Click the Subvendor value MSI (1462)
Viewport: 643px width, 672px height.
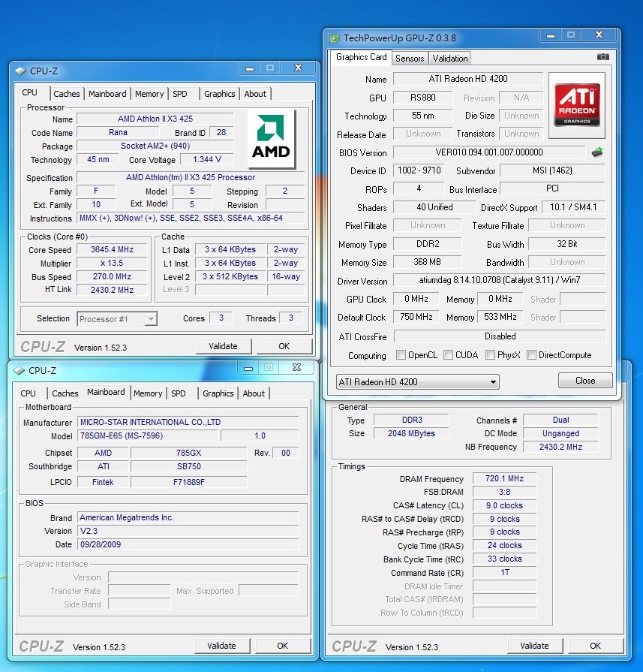pos(553,170)
